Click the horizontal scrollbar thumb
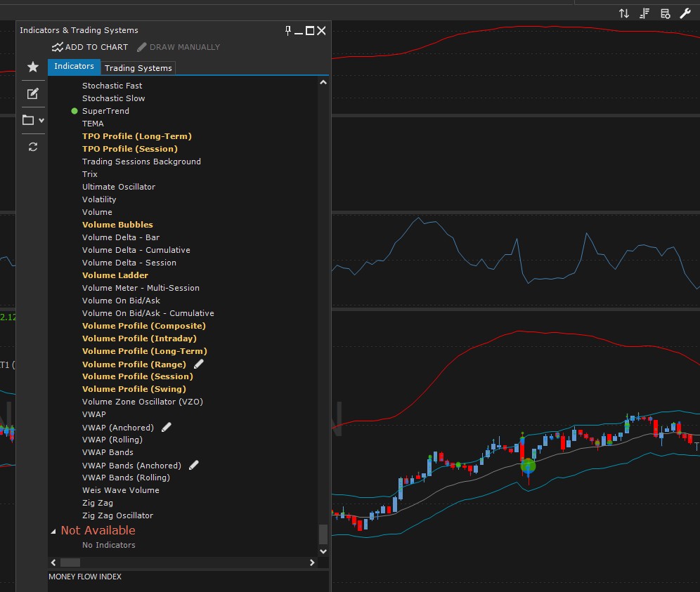This screenshot has width=700, height=592. (70, 563)
